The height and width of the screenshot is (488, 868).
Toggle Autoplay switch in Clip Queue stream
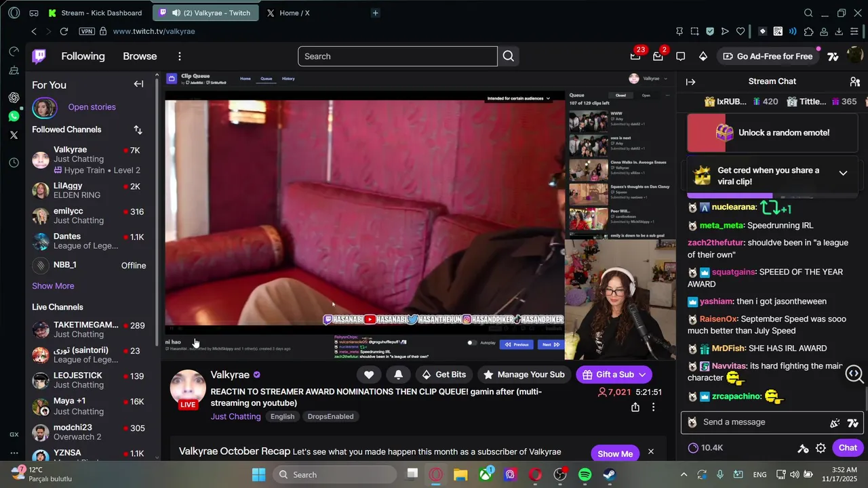click(472, 344)
